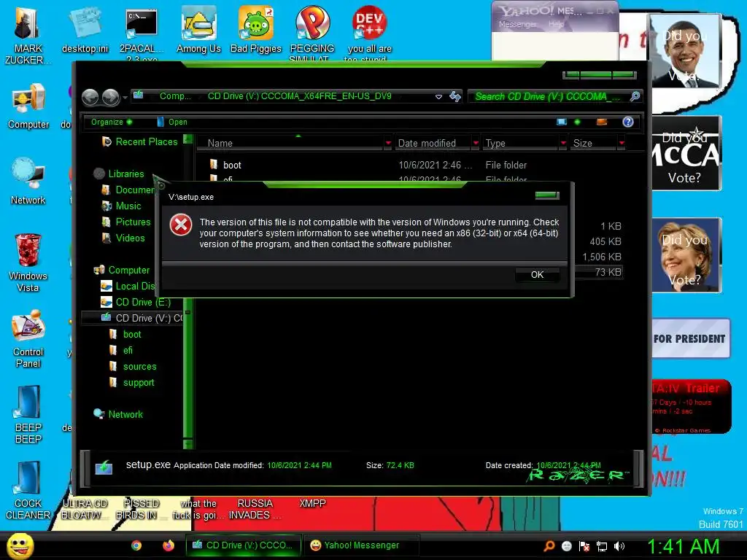Expand the address bar previous locations dropdown

coord(438,97)
